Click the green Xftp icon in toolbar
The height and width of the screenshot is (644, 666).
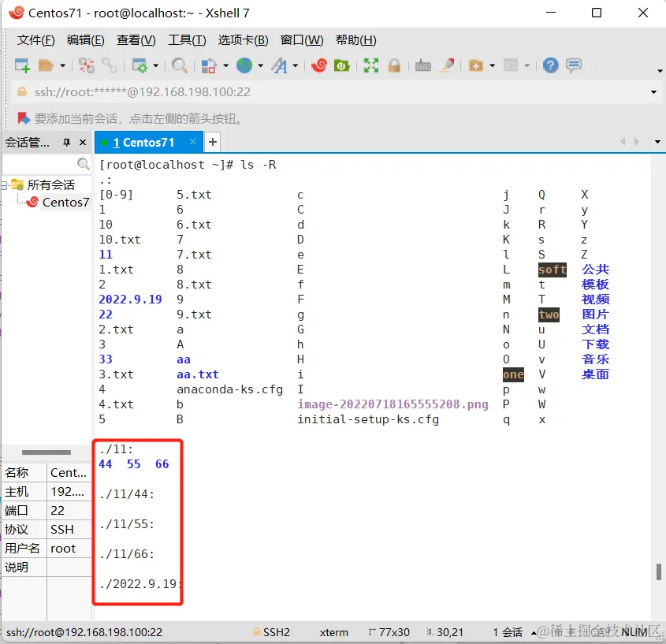click(x=342, y=65)
